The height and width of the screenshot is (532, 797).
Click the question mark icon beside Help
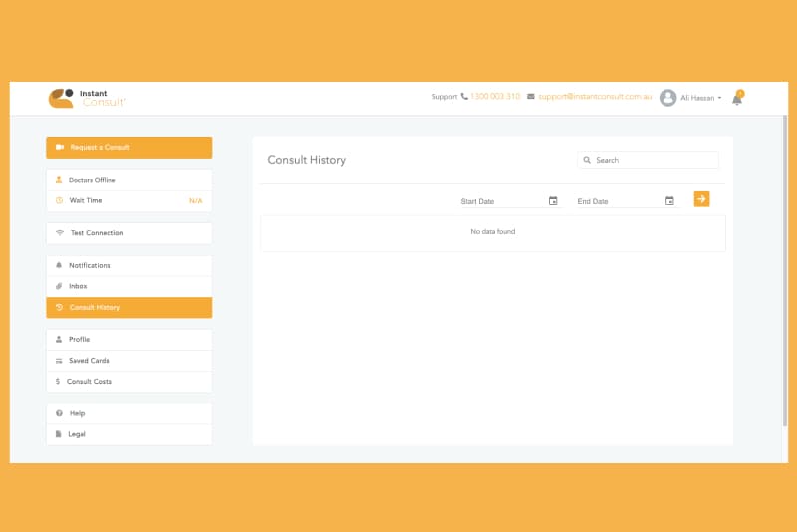tap(59, 413)
